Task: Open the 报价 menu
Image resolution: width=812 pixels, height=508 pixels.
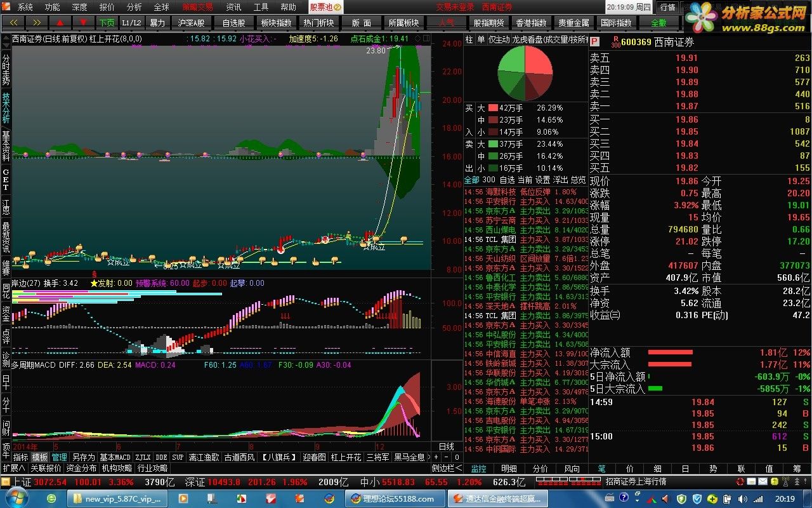Action: (x=107, y=7)
